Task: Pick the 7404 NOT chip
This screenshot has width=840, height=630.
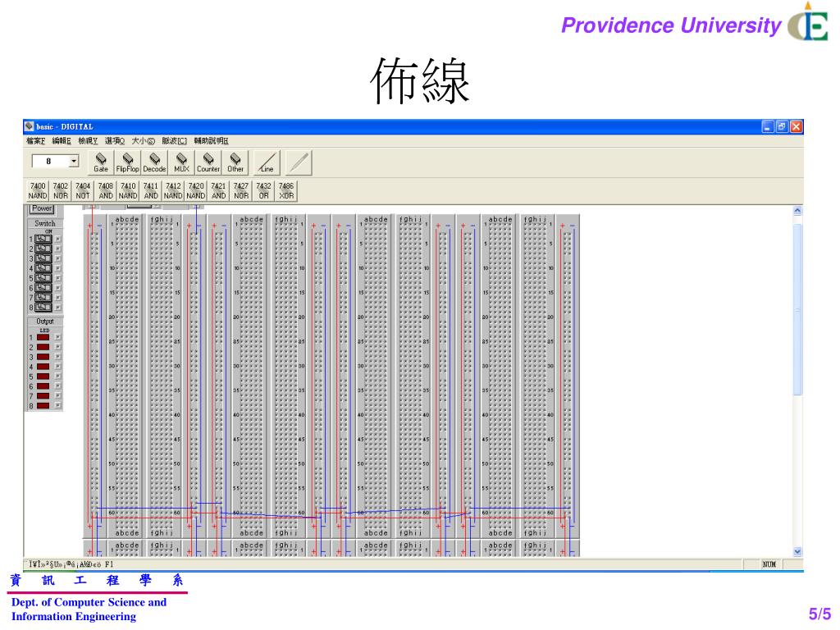Action: pos(83,190)
